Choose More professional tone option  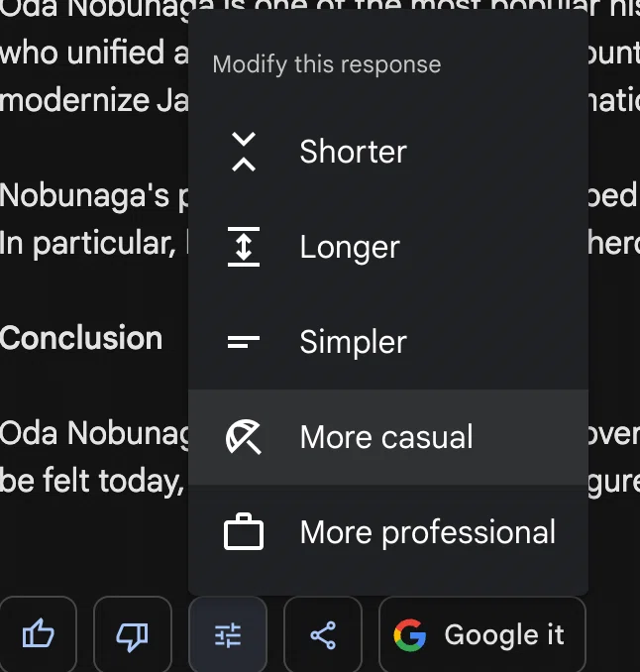388,532
